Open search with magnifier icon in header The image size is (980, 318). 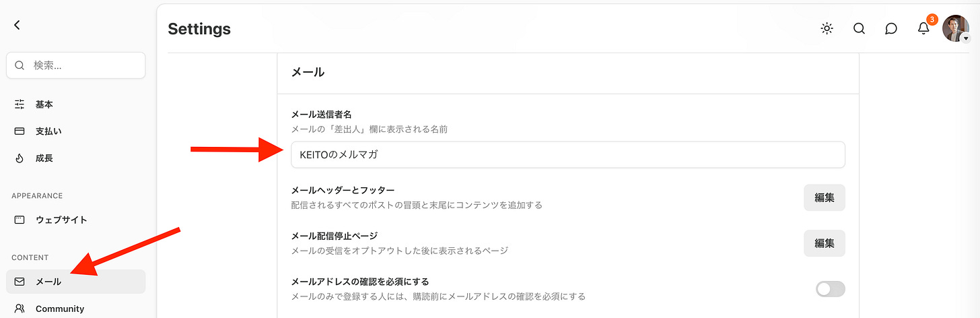coord(859,28)
